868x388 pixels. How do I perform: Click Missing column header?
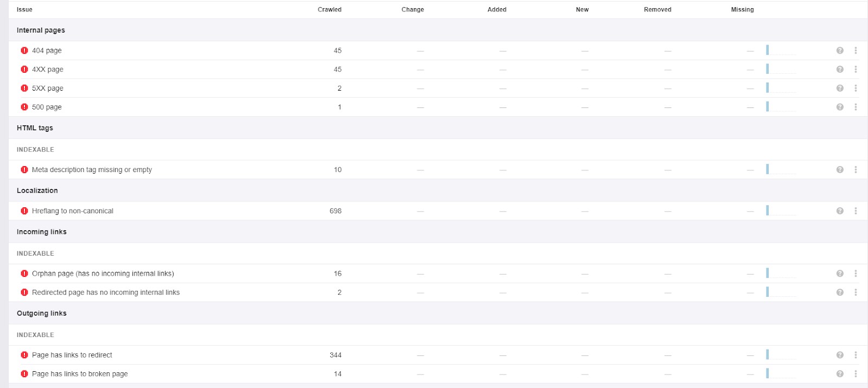coord(742,10)
